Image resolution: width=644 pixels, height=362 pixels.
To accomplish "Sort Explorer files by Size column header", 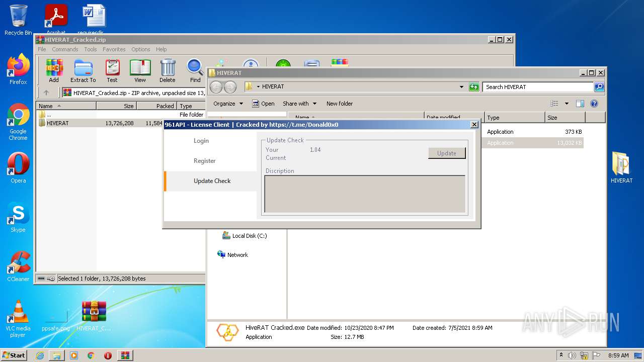I will (x=565, y=118).
